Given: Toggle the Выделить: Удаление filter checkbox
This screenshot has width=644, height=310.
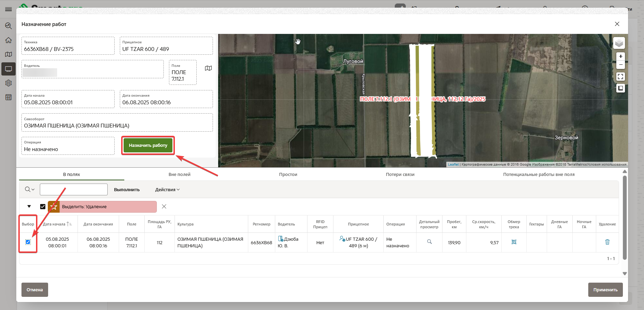Looking at the screenshot, I should coord(43,207).
